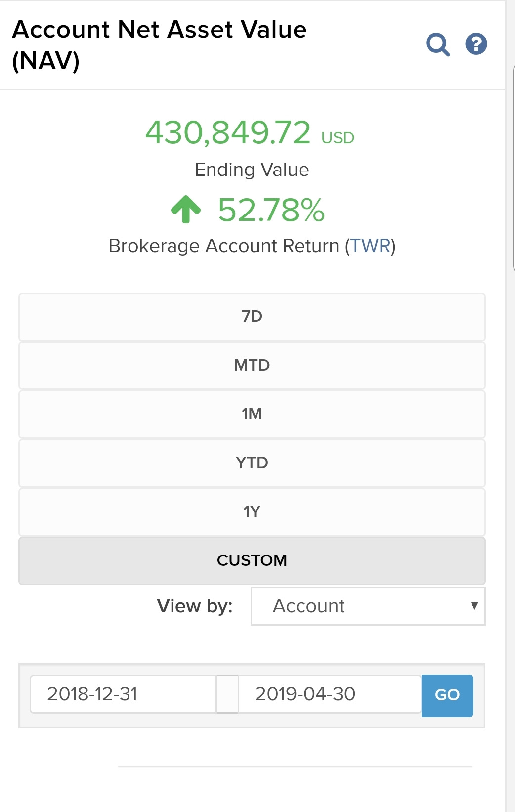Click the magnifying glass search icon
The height and width of the screenshot is (812, 515).
click(x=437, y=44)
